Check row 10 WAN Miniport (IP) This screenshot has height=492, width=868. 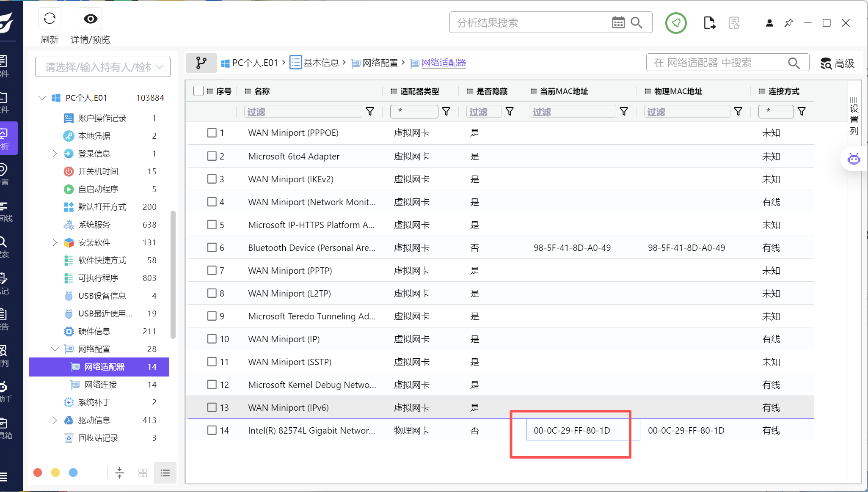pos(212,339)
